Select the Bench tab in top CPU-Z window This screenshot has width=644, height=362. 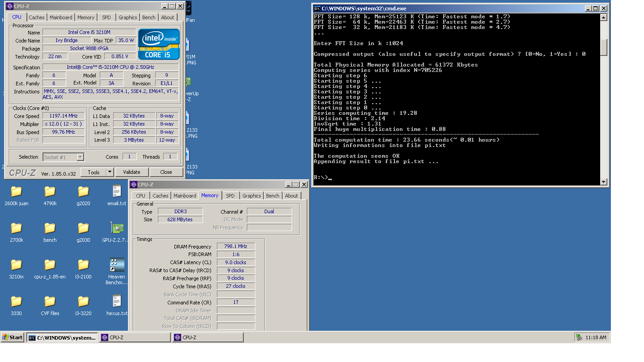point(149,17)
